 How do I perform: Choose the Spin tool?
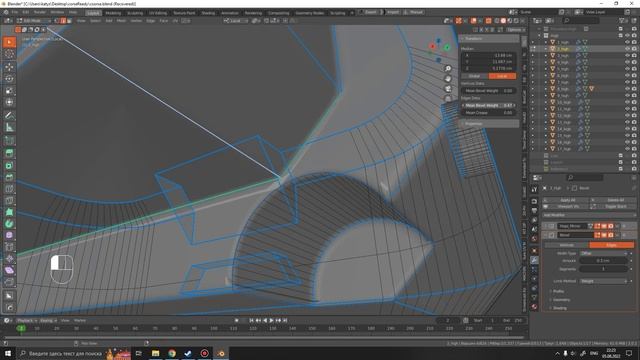click(x=9, y=224)
